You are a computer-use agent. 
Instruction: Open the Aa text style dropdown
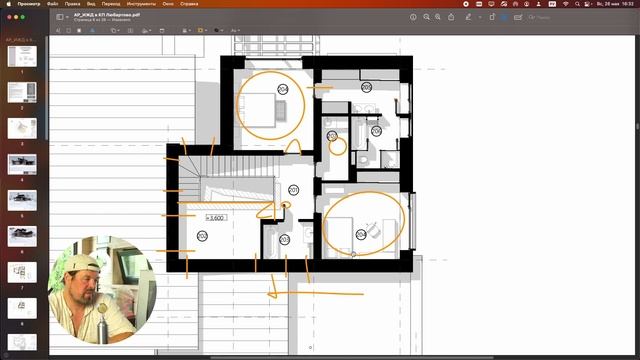click(x=235, y=30)
